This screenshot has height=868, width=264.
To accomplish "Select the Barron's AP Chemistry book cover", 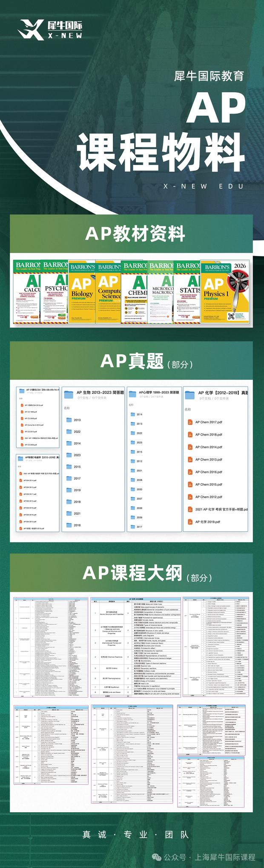I will coord(135,292).
